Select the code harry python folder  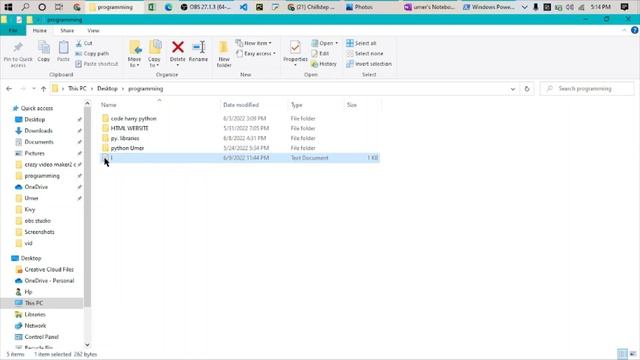pyautogui.click(x=133, y=118)
